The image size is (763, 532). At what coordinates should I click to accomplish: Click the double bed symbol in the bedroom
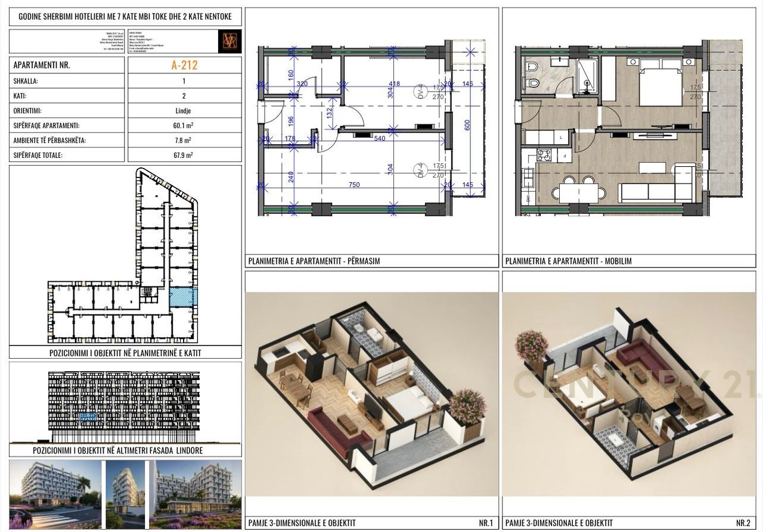(662, 82)
